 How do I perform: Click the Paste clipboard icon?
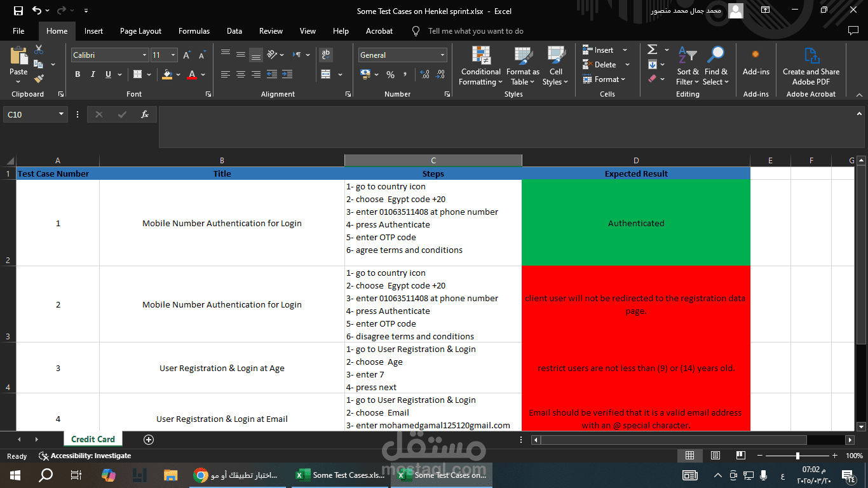click(x=18, y=56)
